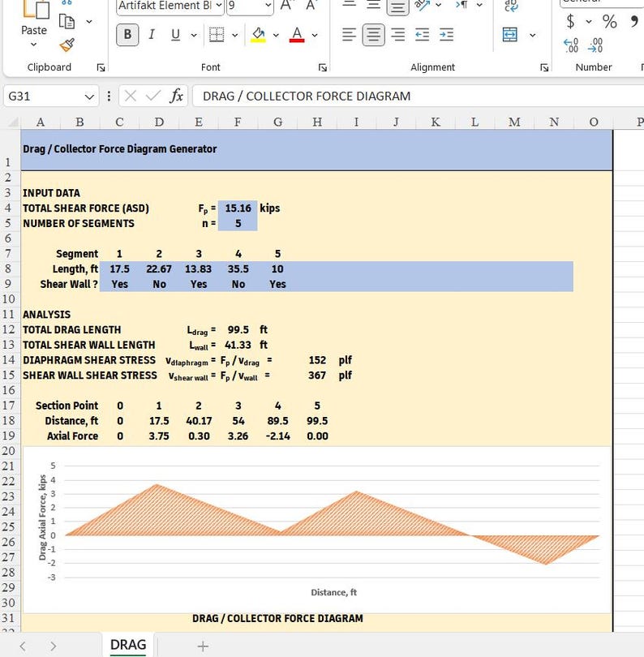
Task: Select the Format Painter brush
Action: pyautogui.click(x=67, y=45)
